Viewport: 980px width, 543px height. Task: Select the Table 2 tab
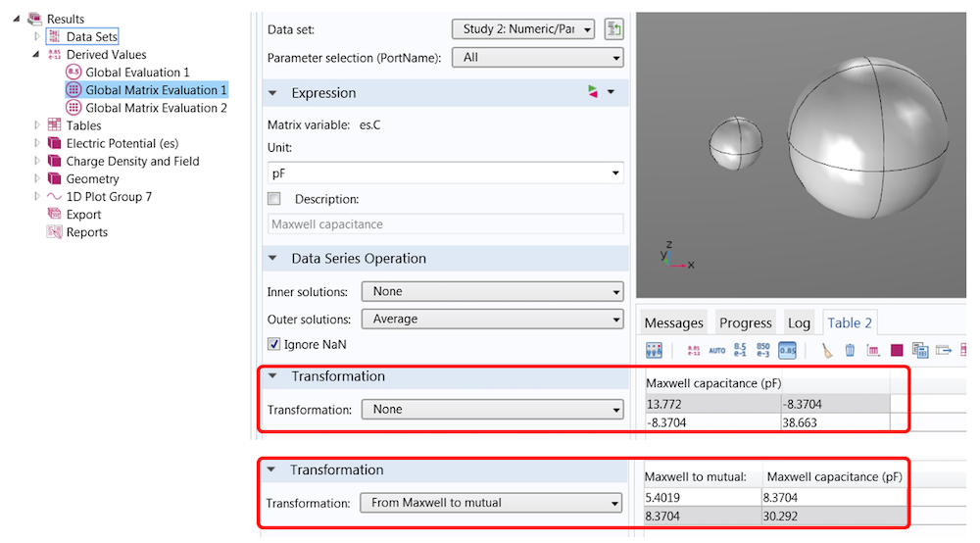[x=850, y=322]
